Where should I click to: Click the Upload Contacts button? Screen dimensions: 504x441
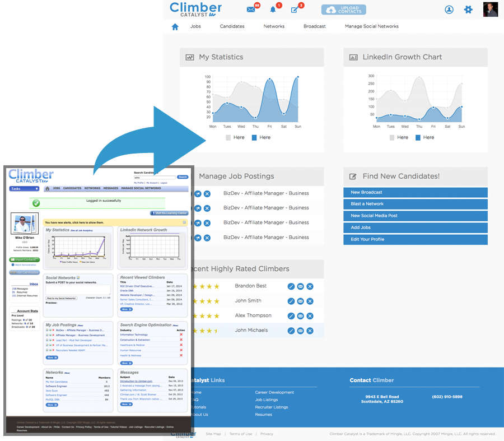[x=343, y=10]
